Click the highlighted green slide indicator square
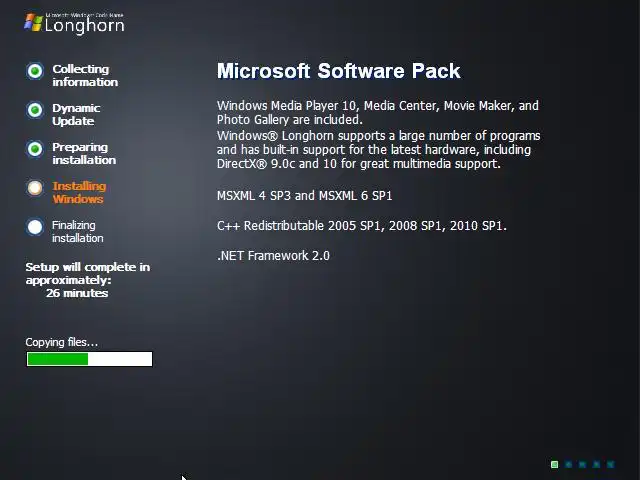 point(554,464)
